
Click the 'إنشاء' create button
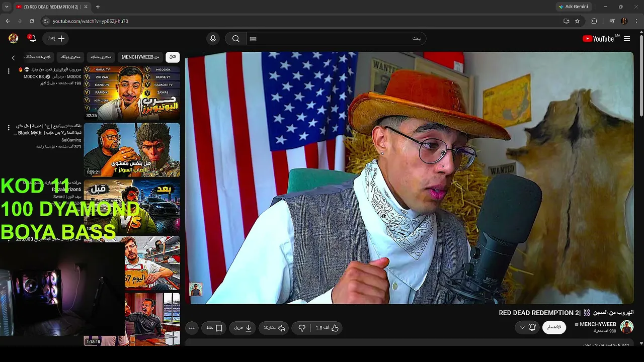56,39
